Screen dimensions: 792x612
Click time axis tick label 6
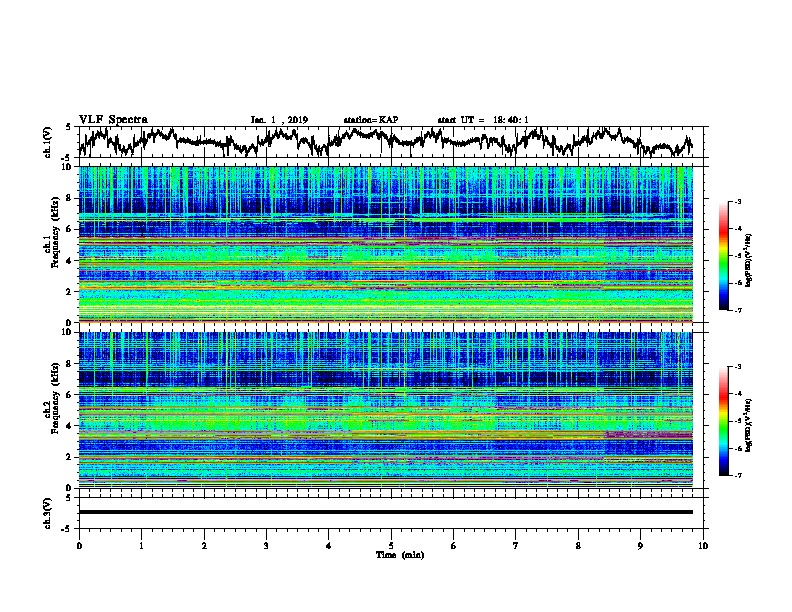[454, 546]
